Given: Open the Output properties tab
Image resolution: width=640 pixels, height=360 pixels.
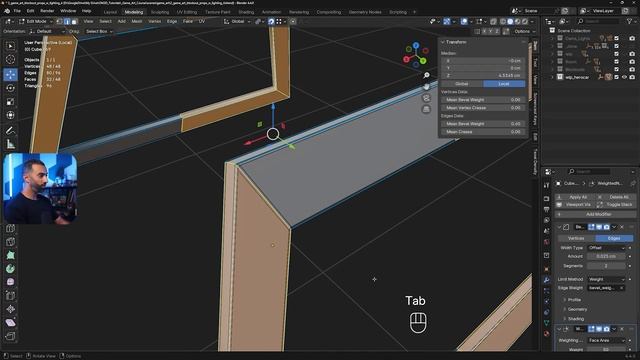Looking at the screenshot, I should [547, 209].
